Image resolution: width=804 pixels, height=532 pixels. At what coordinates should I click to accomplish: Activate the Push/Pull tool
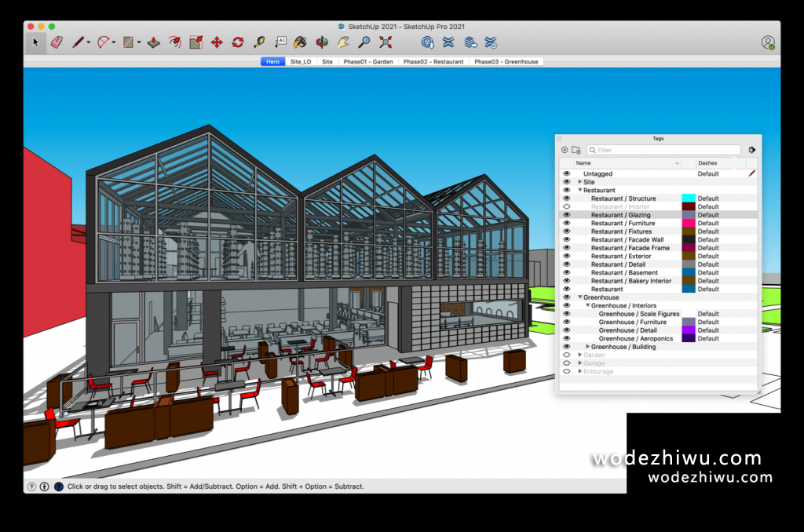(153, 42)
